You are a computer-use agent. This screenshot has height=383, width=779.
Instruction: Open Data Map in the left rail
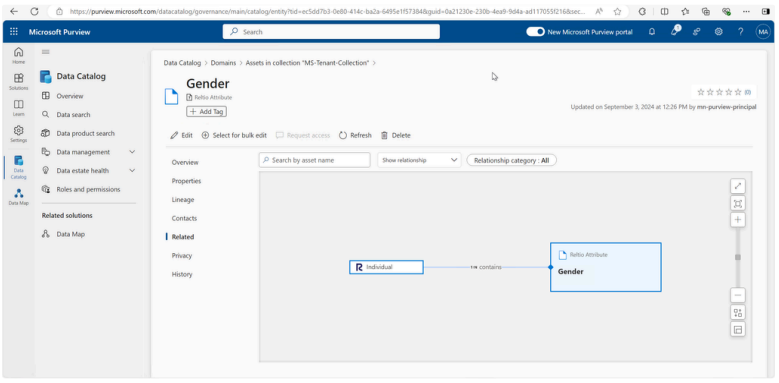pos(18,197)
